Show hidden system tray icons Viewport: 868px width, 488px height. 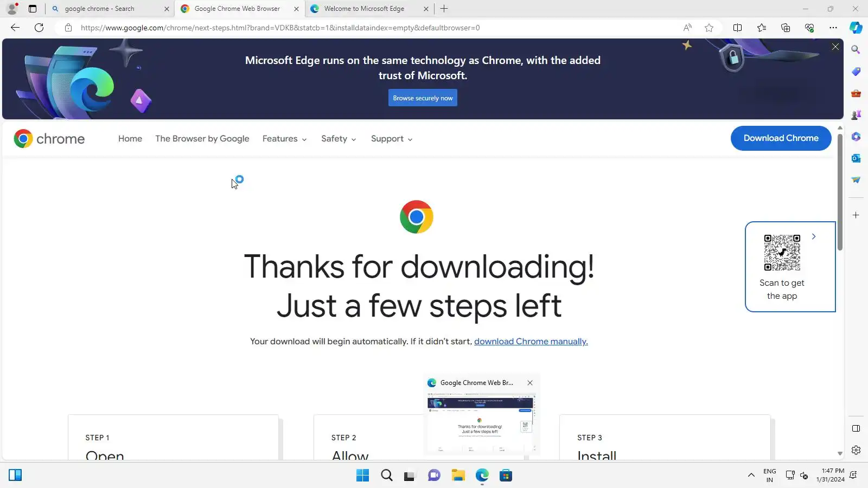(x=751, y=476)
